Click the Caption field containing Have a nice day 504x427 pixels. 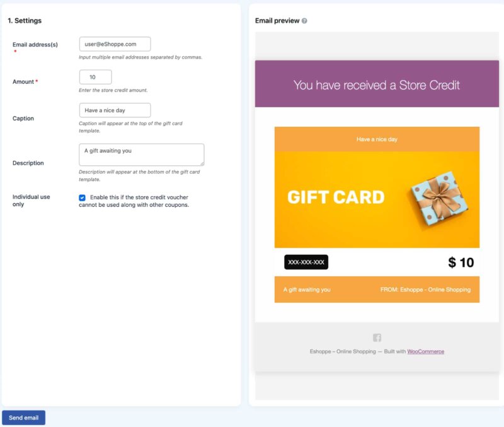tap(114, 110)
